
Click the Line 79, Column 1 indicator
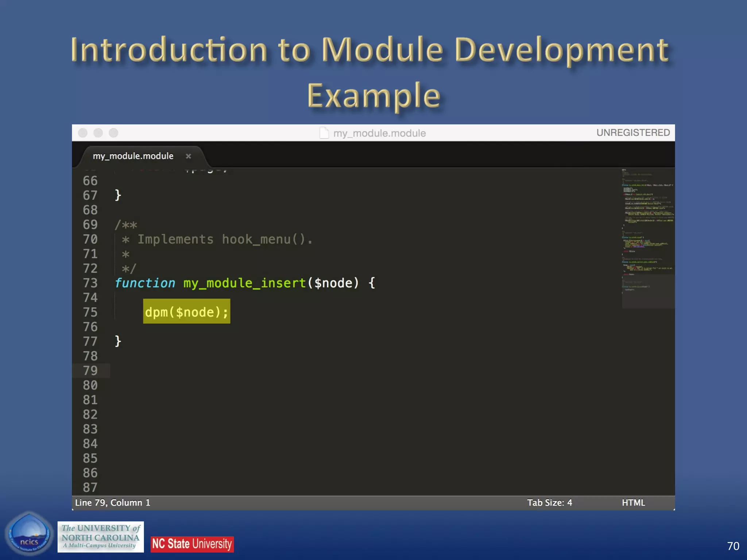[113, 503]
